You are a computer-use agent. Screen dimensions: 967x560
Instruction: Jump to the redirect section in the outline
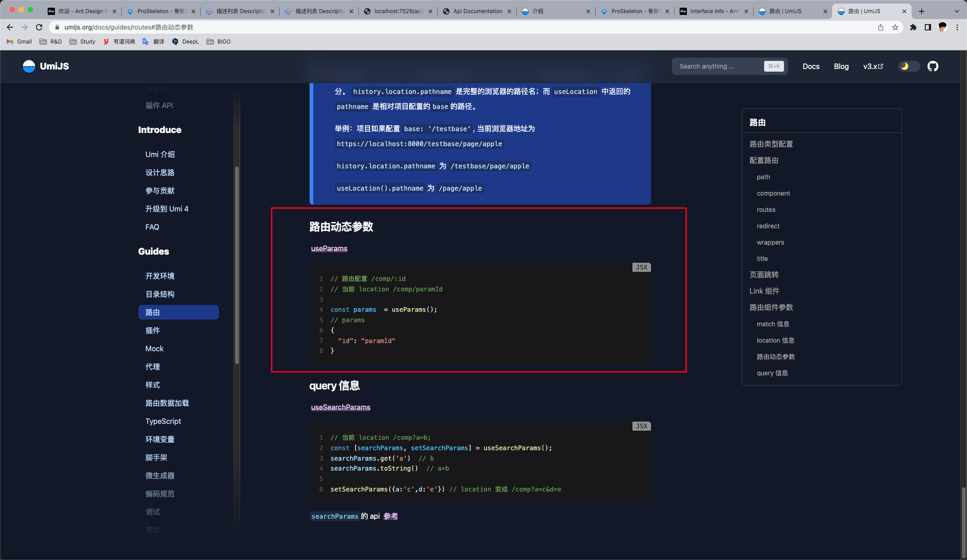(768, 226)
